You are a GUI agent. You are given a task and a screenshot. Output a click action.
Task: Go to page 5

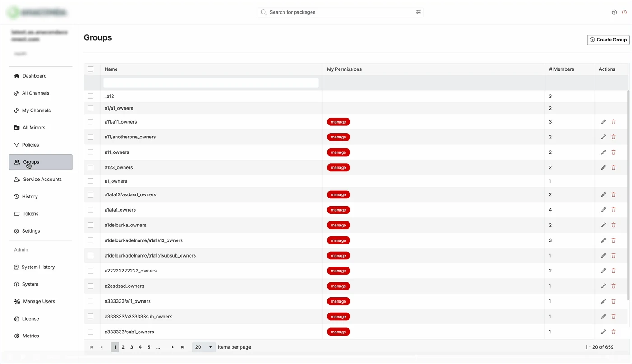[149, 347]
